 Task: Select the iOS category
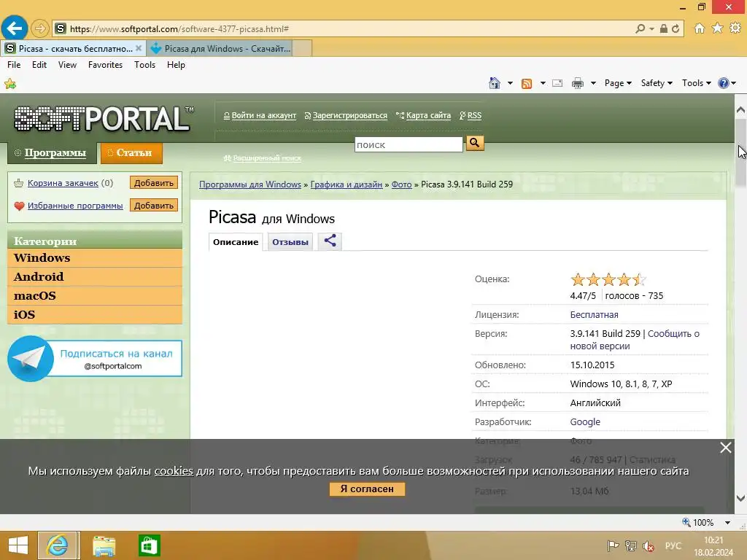95,315
